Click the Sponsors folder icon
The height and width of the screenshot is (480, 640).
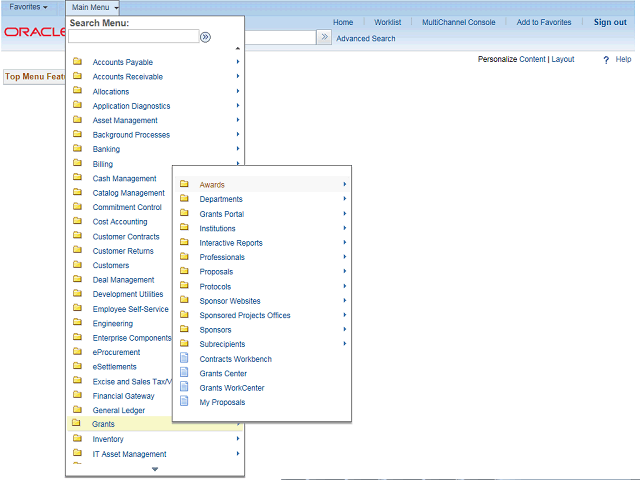point(184,329)
